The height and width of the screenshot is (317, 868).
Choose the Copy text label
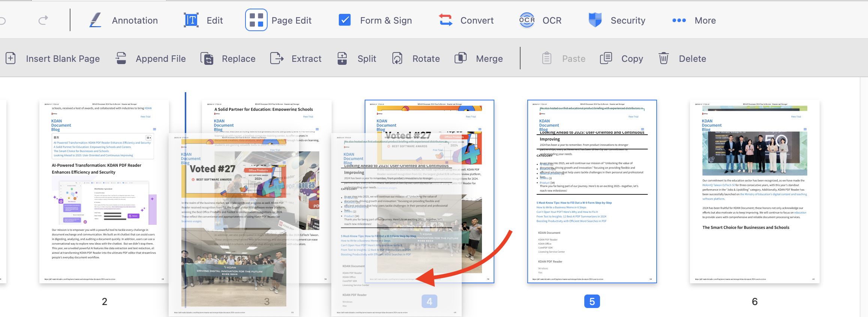[x=632, y=59]
